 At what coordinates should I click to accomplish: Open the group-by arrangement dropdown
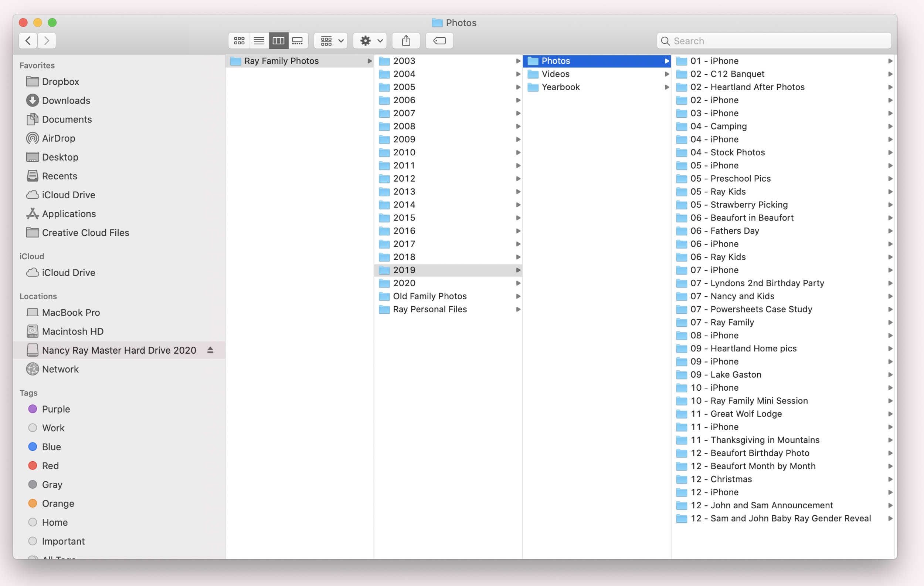331,41
